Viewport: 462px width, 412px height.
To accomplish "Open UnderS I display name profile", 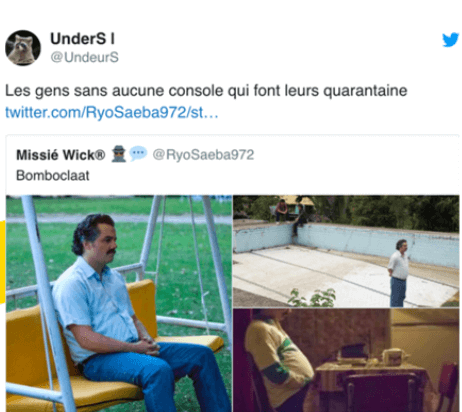I will tap(83, 39).
